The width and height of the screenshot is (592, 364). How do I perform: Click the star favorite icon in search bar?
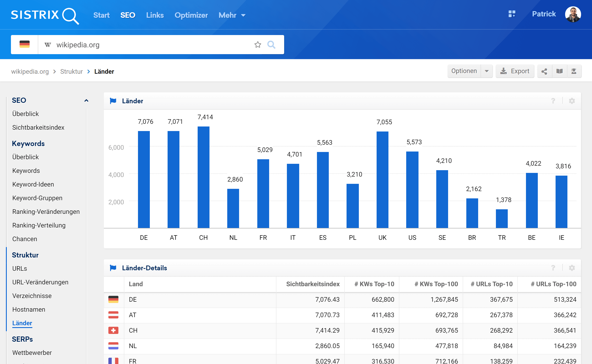coord(258,45)
